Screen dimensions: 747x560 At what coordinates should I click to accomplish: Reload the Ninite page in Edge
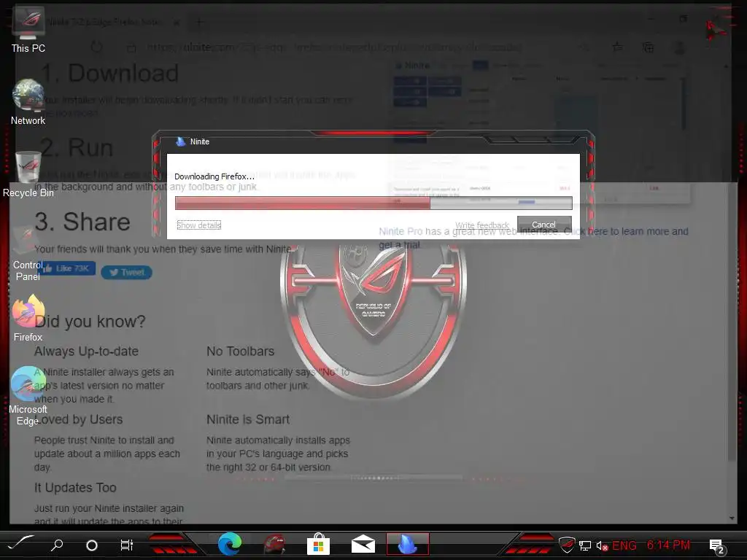click(97, 47)
